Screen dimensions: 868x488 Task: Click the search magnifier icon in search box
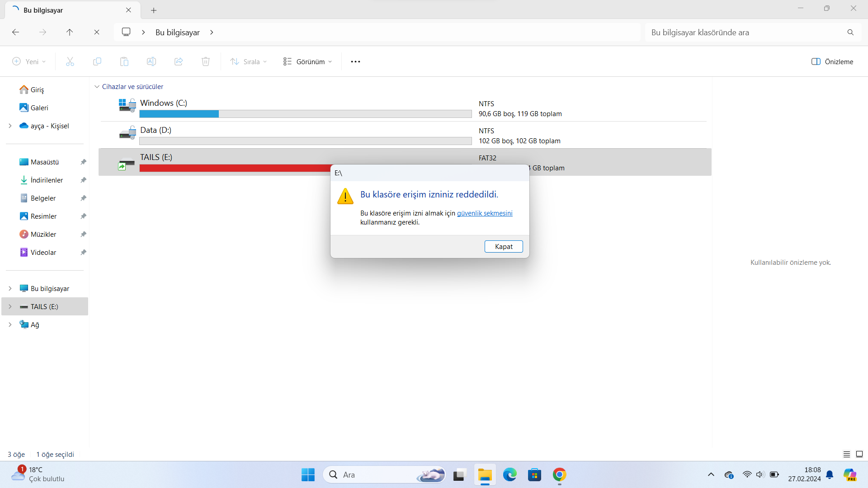850,33
